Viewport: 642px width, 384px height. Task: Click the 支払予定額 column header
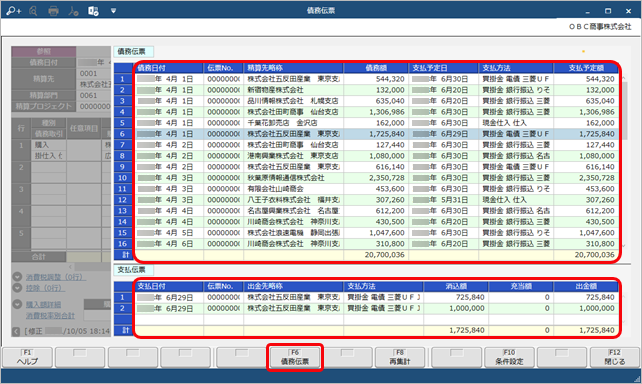click(x=585, y=68)
